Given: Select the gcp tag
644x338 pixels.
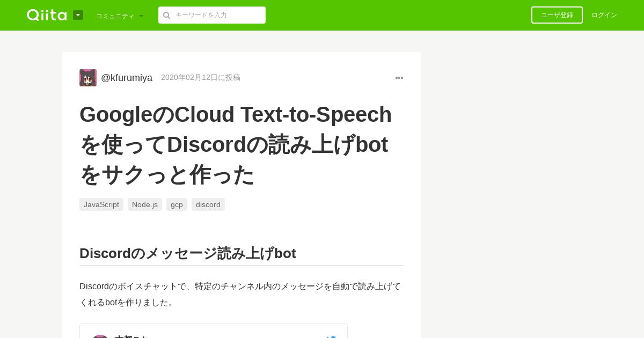Looking at the screenshot, I should [177, 204].
